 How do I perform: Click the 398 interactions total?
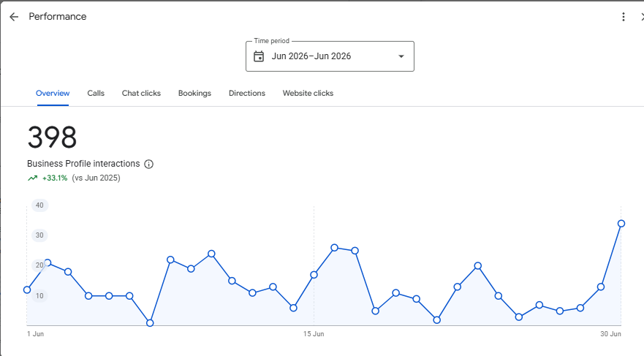coord(52,137)
